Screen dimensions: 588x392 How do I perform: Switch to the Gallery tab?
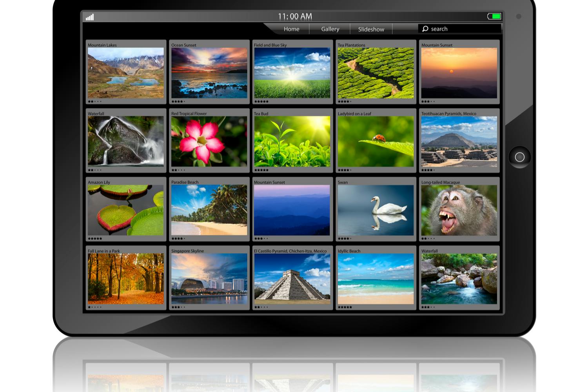tap(330, 29)
